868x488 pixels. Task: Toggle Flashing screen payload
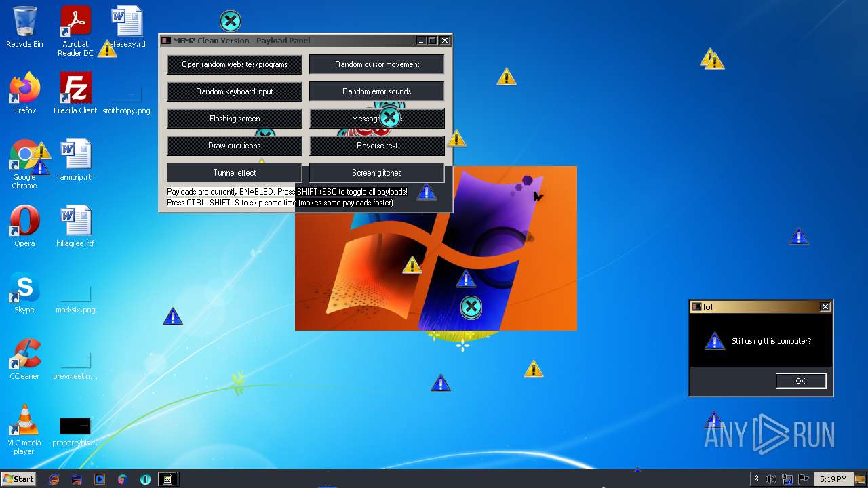tap(235, 119)
